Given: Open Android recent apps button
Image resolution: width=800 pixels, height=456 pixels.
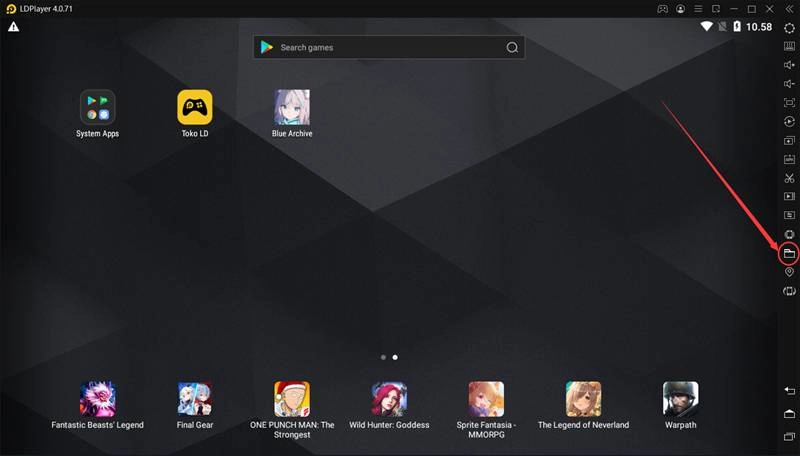Looking at the screenshot, I should coord(789,436).
